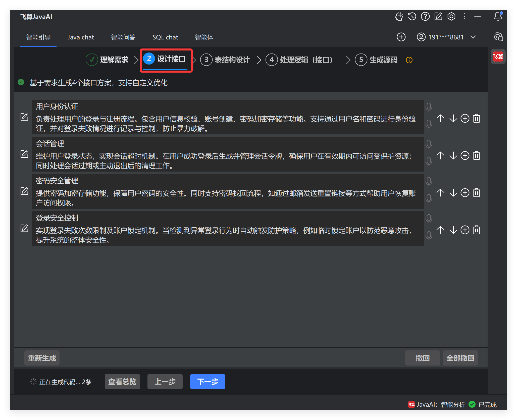Move 用户身份认证 entry down

click(453, 118)
